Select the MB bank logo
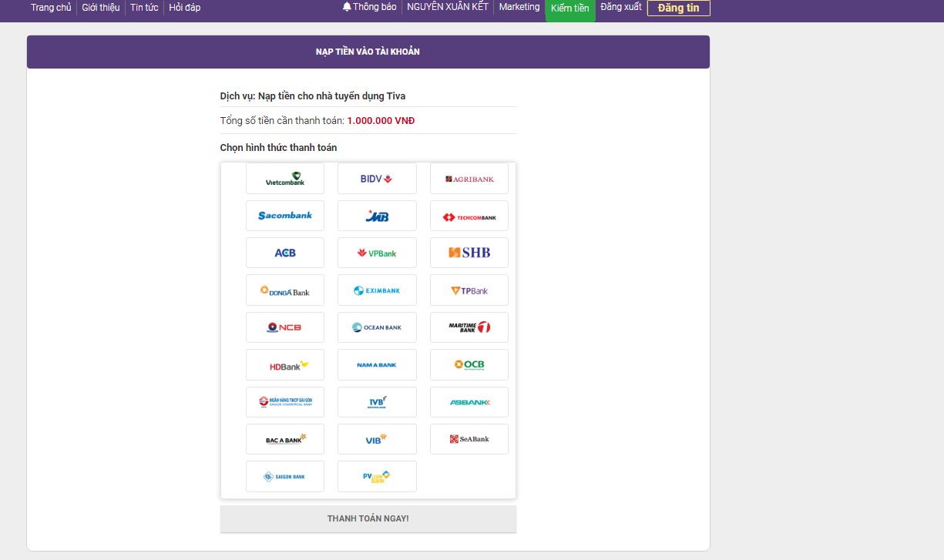This screenshot has width=944, height=560. point(377,216)
